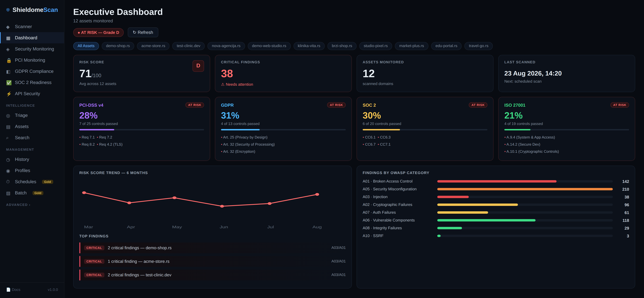Click the PCI-DSS v4 progress bar
The height and width of the screenshot is (298, 644).
[142, 130]
